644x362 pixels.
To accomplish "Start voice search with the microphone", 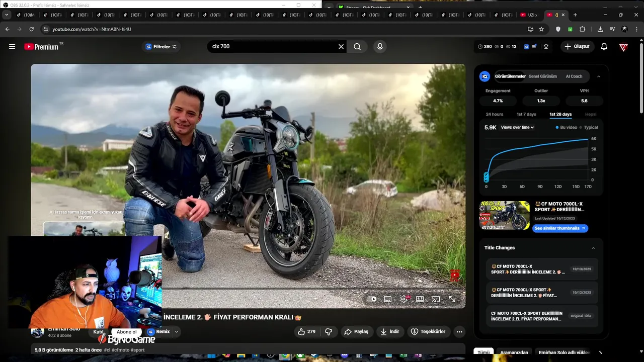I will click(380, 47).
